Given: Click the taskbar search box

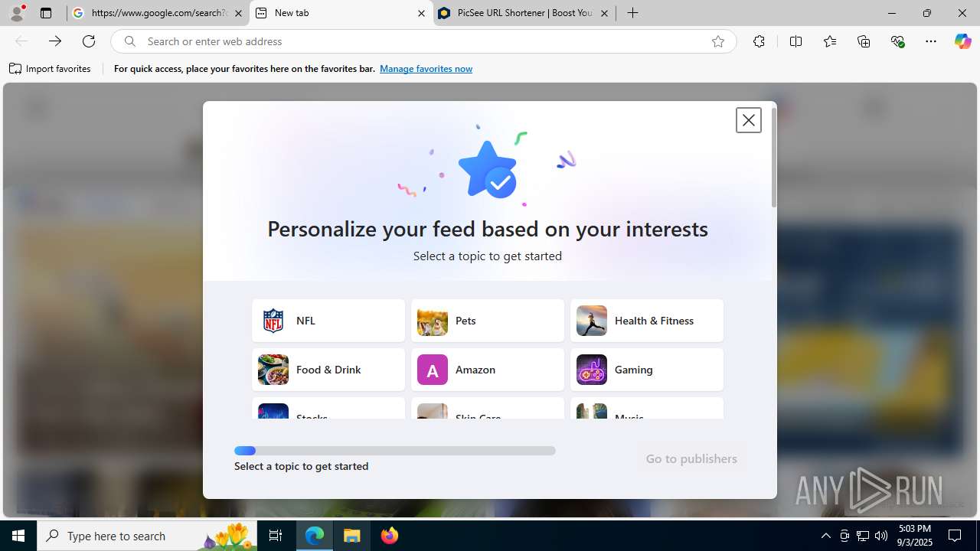Looking at the screenshot, I should click(148, 536).
